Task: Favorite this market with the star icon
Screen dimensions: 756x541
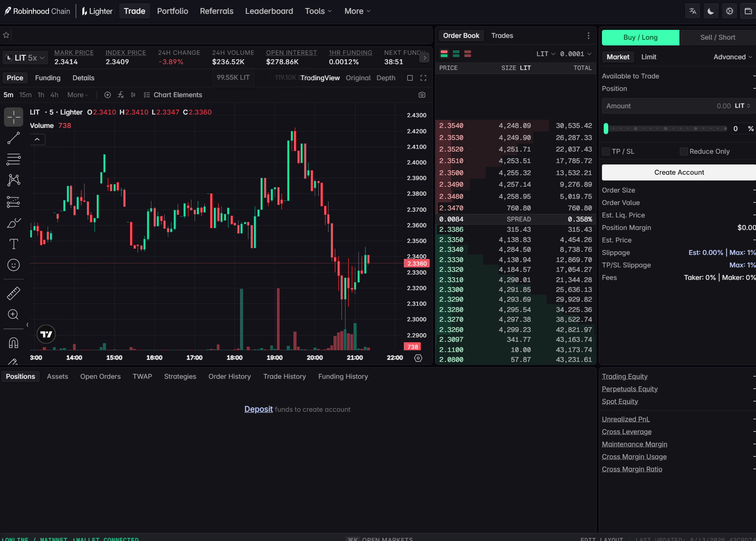Action: click(6, 35)
